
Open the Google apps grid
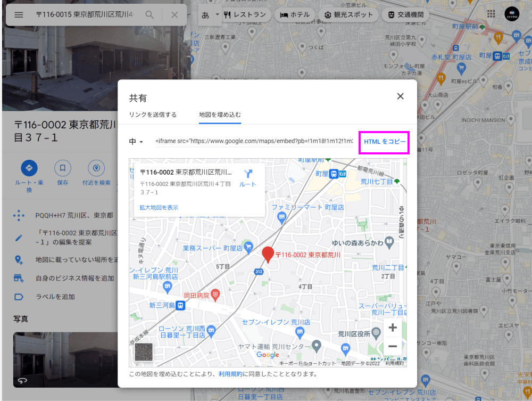(x=491, y=14)
